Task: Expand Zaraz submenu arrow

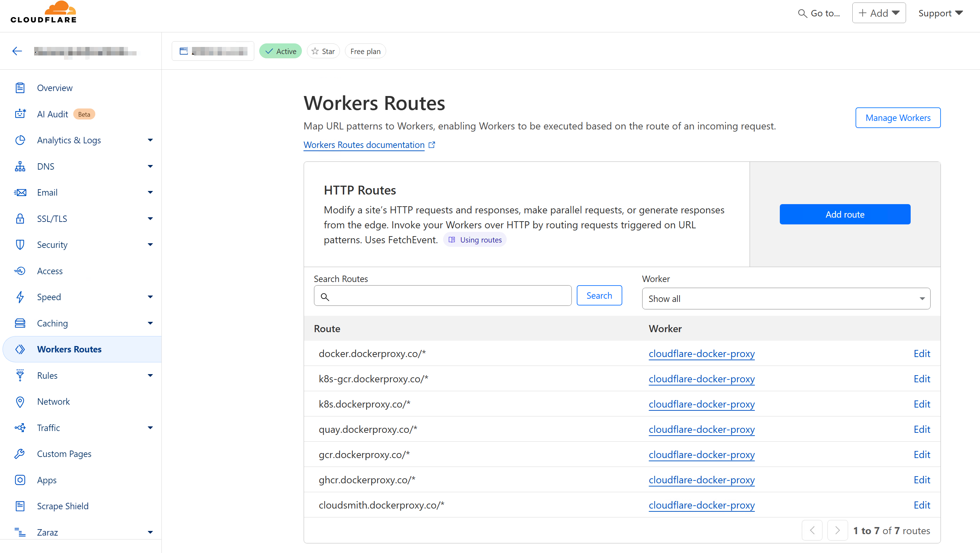Action: click(150, 532)
